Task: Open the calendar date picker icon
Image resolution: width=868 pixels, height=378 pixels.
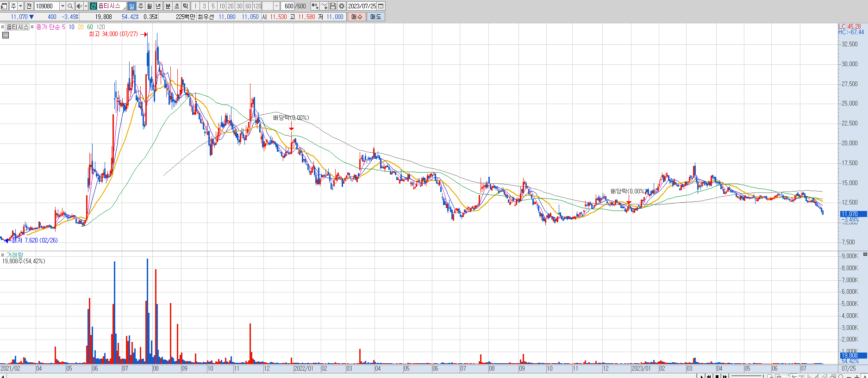Action: click(381, 6)
